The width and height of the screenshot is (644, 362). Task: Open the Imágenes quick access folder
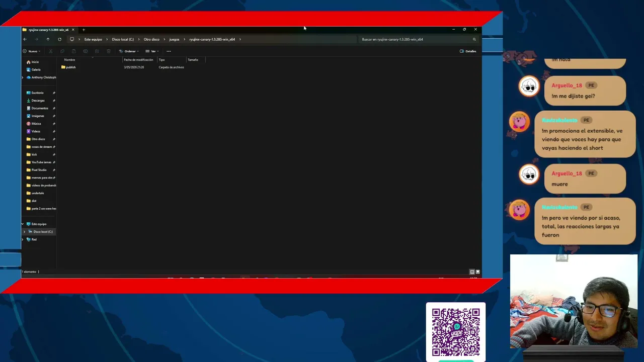35,116
